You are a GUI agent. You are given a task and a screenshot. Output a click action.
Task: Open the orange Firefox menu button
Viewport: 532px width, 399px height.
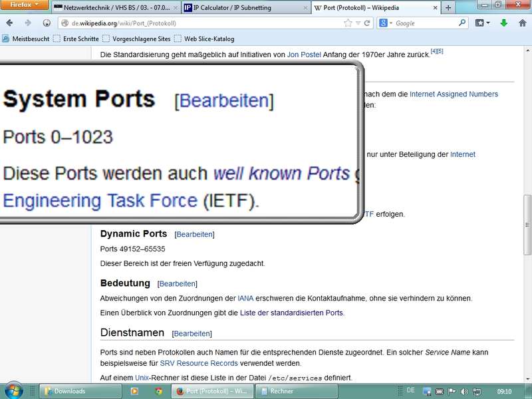tap(24, 5)
